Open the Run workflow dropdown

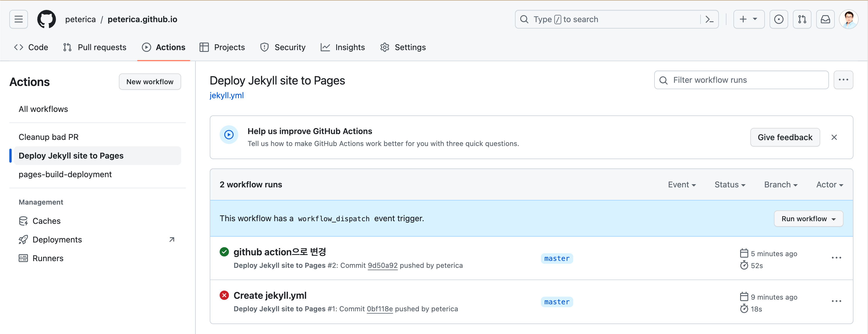click(808, 219)
